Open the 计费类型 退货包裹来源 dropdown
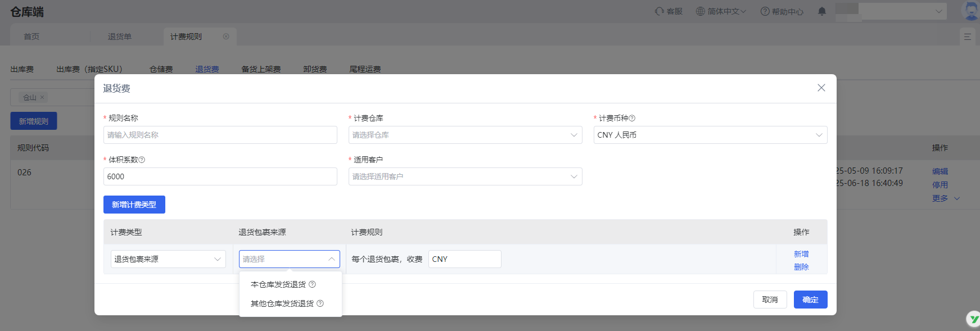The height and width of the screenshot is (331, 980). 168,259
